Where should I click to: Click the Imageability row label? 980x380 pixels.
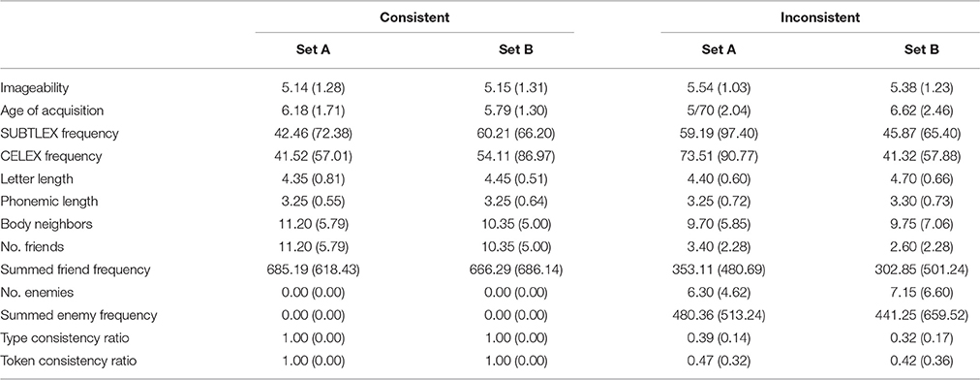(x=34, y=87)
